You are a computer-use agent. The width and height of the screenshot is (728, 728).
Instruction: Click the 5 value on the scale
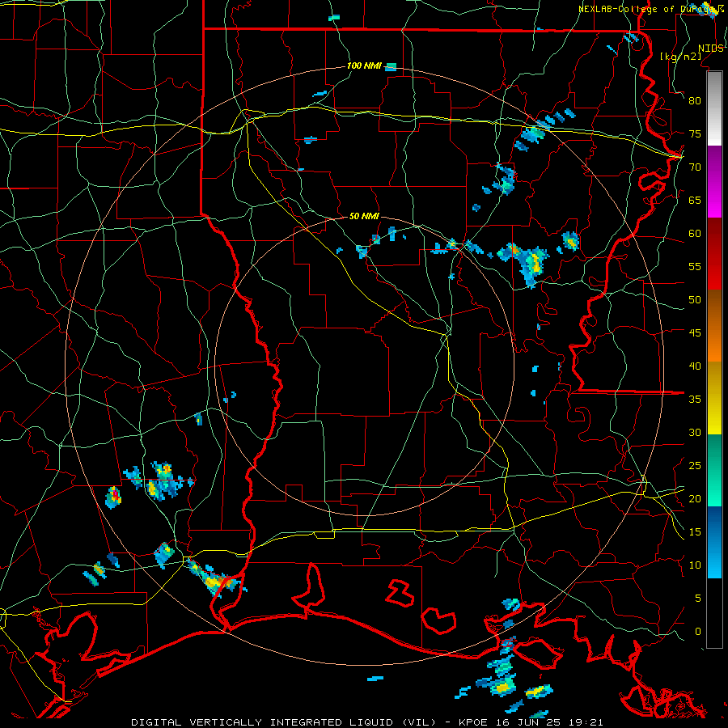[x=698, y=599]
